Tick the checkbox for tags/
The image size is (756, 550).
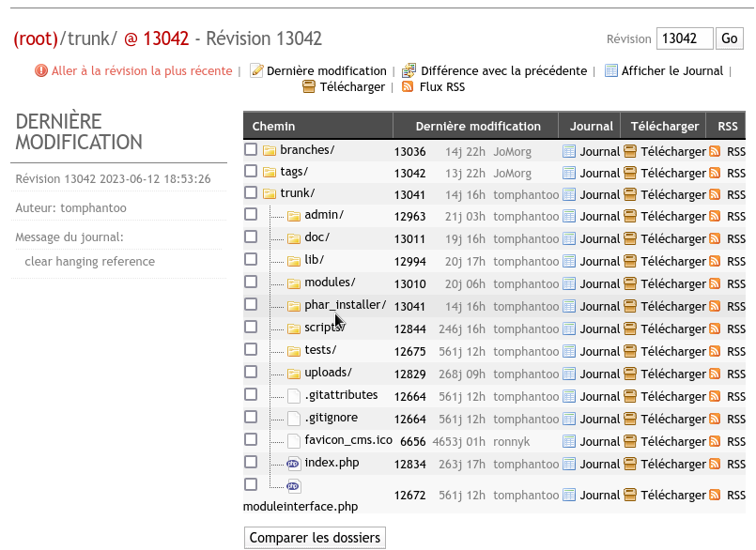tap(251, 171)
